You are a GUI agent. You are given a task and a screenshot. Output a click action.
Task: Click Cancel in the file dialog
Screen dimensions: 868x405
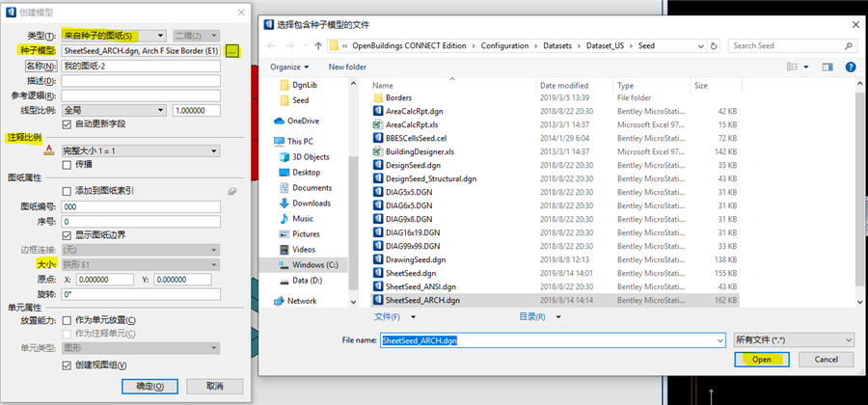826,360
